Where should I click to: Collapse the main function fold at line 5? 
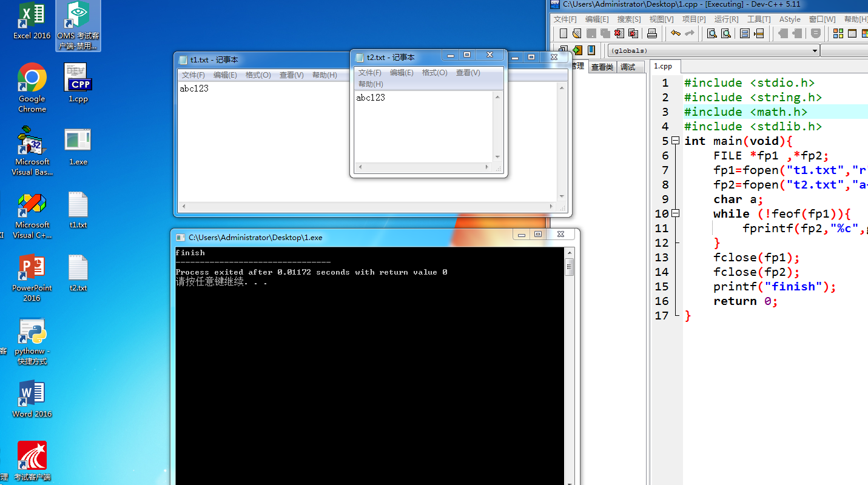[x=676, y=141]
